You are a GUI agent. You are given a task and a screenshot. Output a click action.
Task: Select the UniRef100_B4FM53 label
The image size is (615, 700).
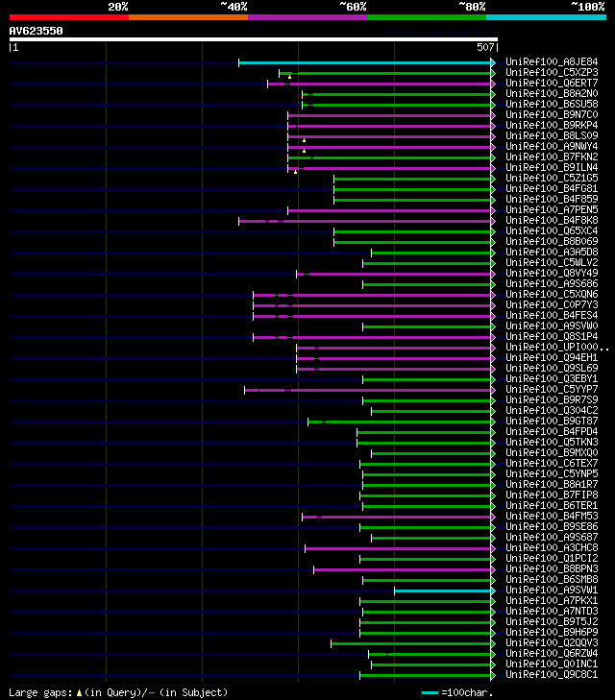point(552,516)
